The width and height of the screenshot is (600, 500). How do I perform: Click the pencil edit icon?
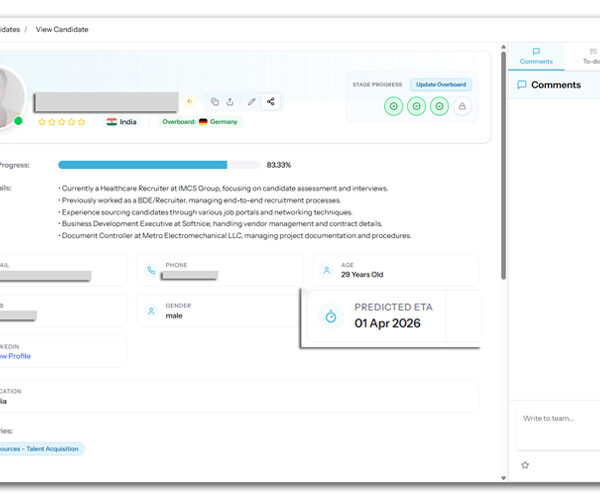pyautogui.click(x=251, y=101)
